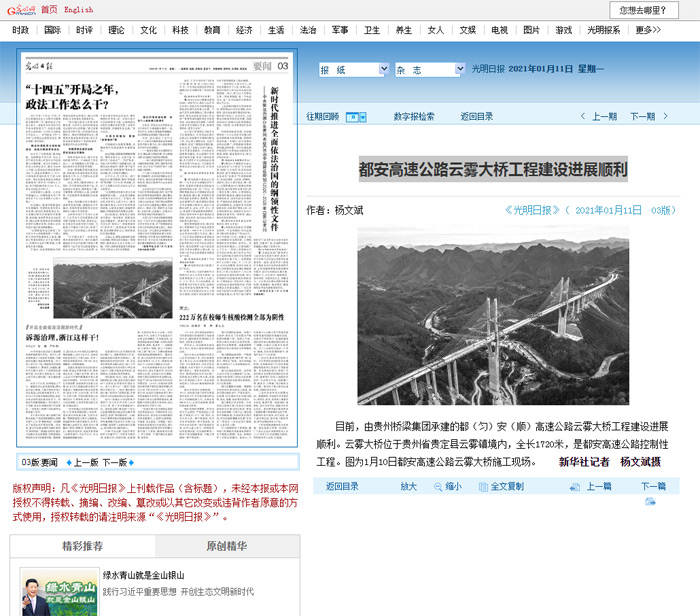The width and height of the screenshot is (700, 616).
Task: Open the 杂志 magazine dropdown
Action: coord(430,70)
